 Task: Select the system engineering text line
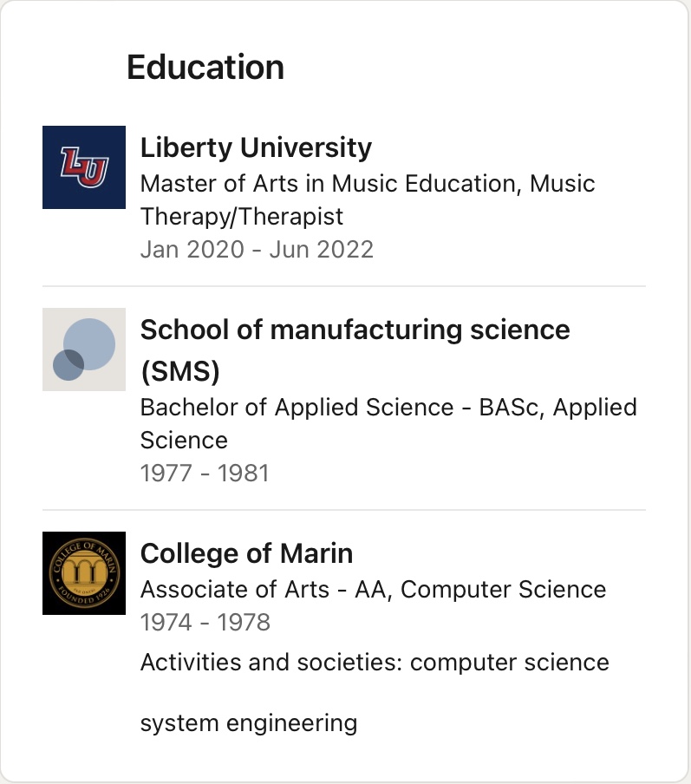pyautogui.click(x=249, y=723)
